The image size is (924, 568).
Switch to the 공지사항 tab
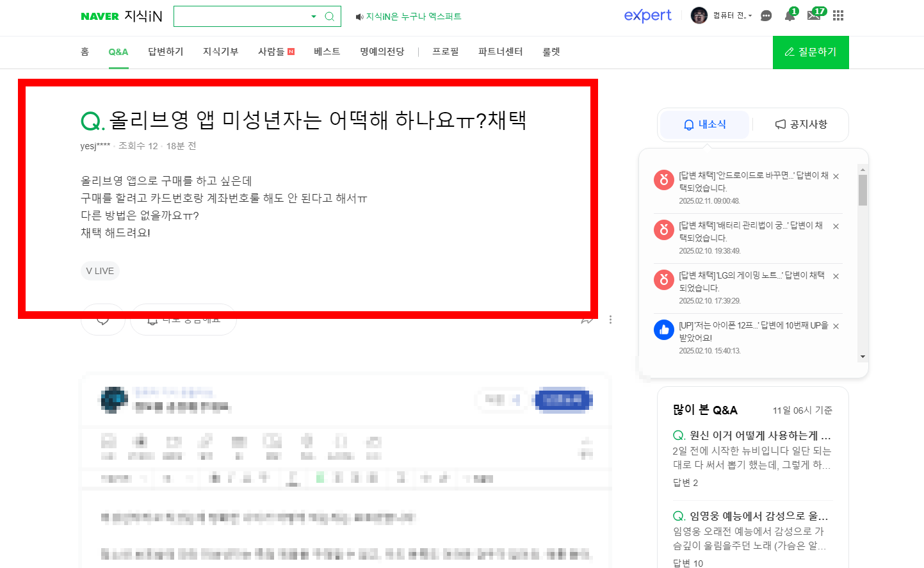pyautogui.click(x=801, y=124)
